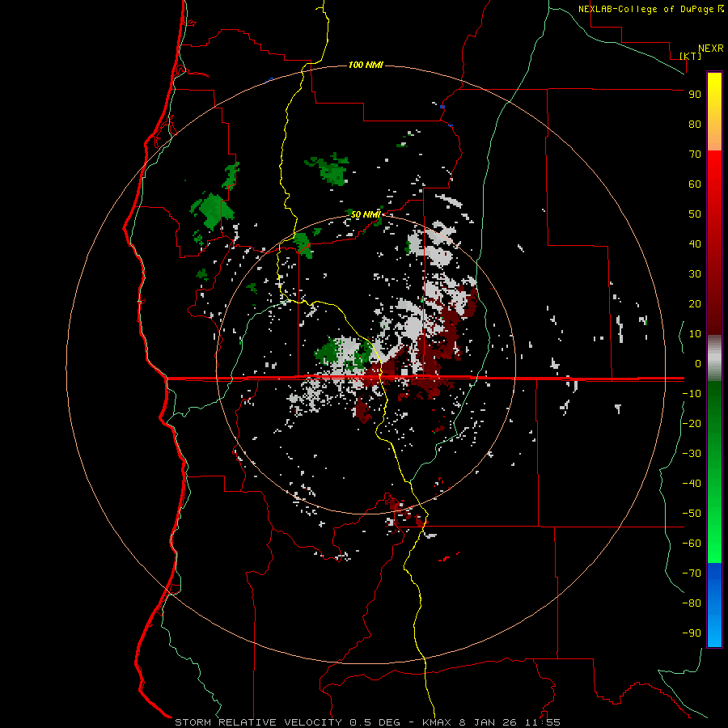The image size is (728, 728).
Task: Click the -30 value on velocity scale
Action: [692, 454]
